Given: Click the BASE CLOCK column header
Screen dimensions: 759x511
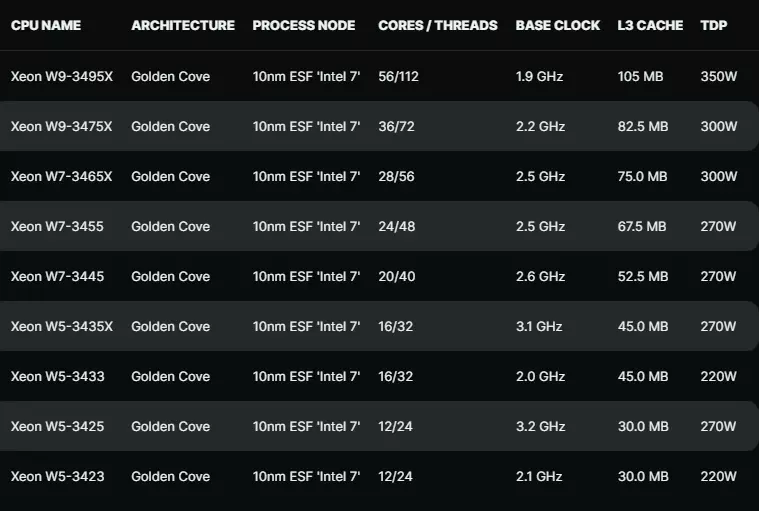Looking at the screenshot, I should (x=558, y=25).
